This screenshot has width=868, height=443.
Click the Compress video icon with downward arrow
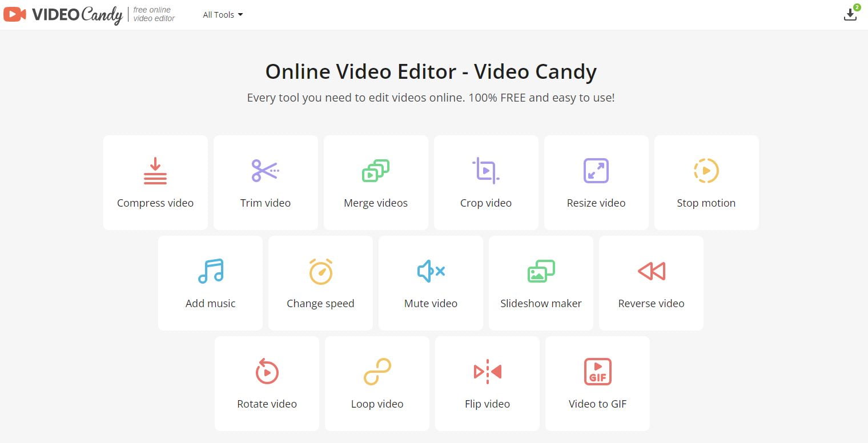pos(155,171)
